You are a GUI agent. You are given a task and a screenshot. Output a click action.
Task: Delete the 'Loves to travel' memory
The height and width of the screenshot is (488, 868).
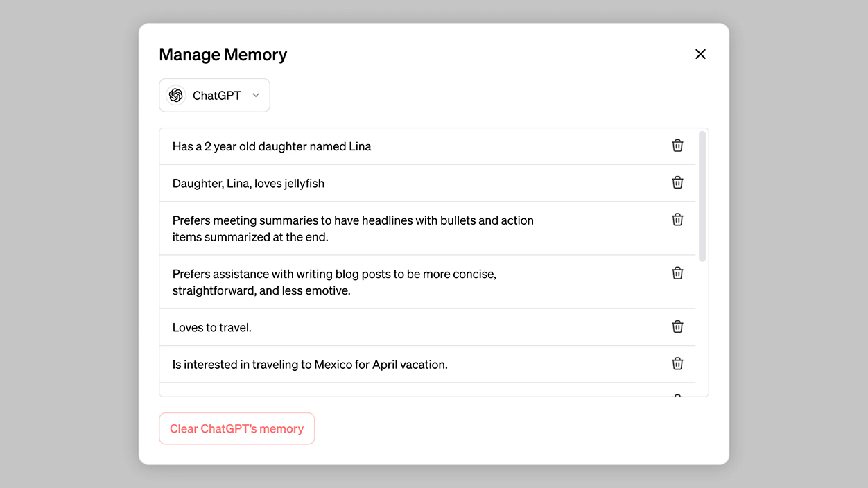(x=677, y=326)
